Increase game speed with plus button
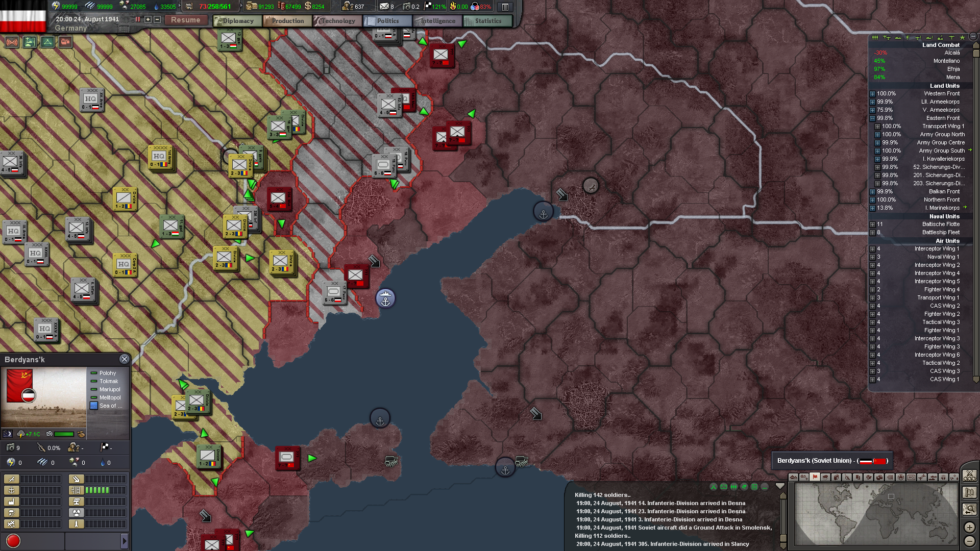 148,19
